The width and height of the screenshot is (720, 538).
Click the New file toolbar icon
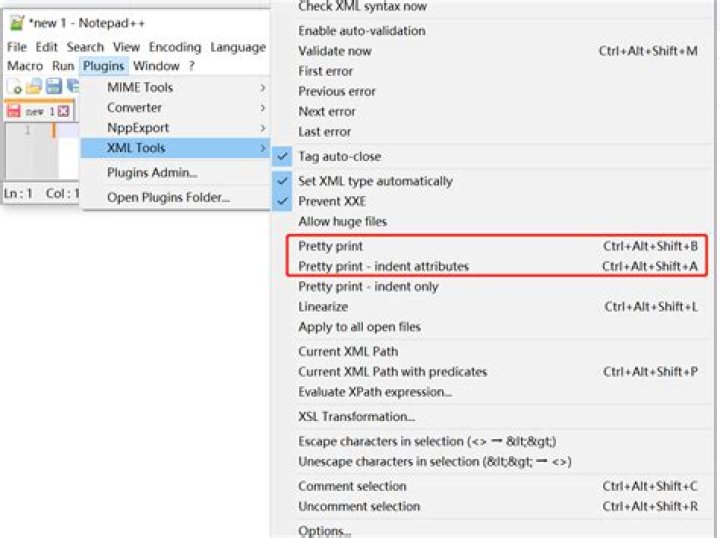tap(15, 86)
